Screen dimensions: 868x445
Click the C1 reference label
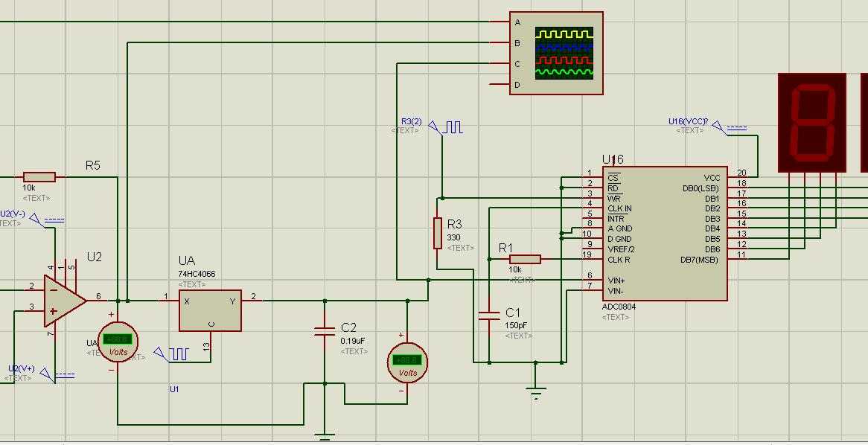(513, 313)
